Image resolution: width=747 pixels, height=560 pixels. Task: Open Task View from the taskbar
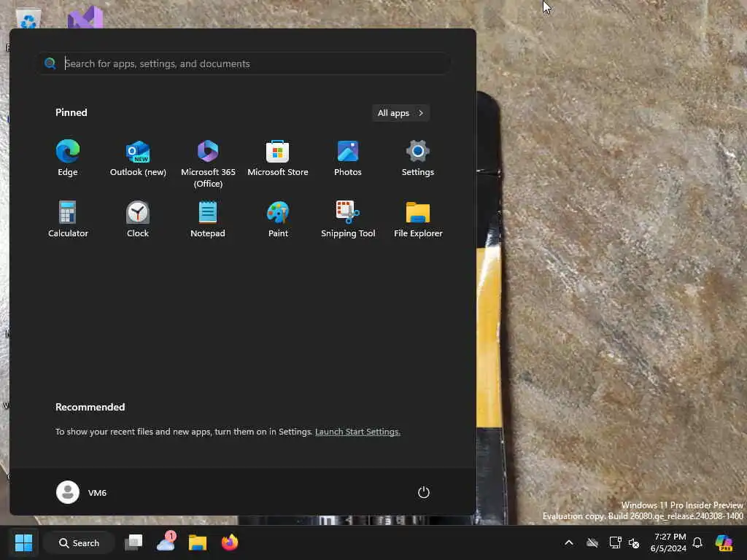point(133,542)
